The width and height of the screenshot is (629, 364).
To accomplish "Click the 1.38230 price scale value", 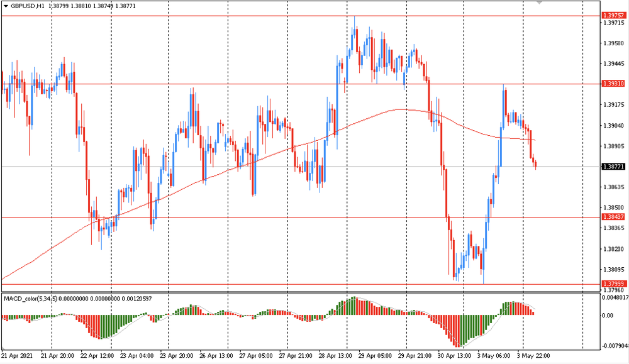I will pyautogui.click(x=614, y=249).
